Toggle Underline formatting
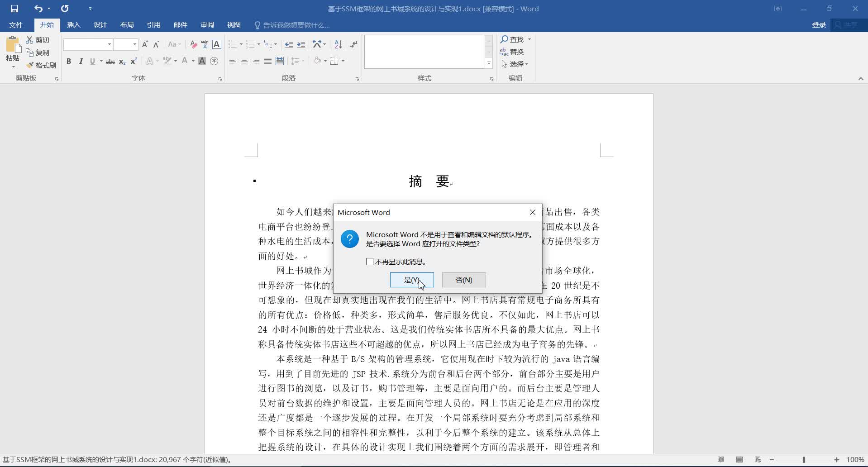The width and height of the screenshot is (868, 467). 92,61
